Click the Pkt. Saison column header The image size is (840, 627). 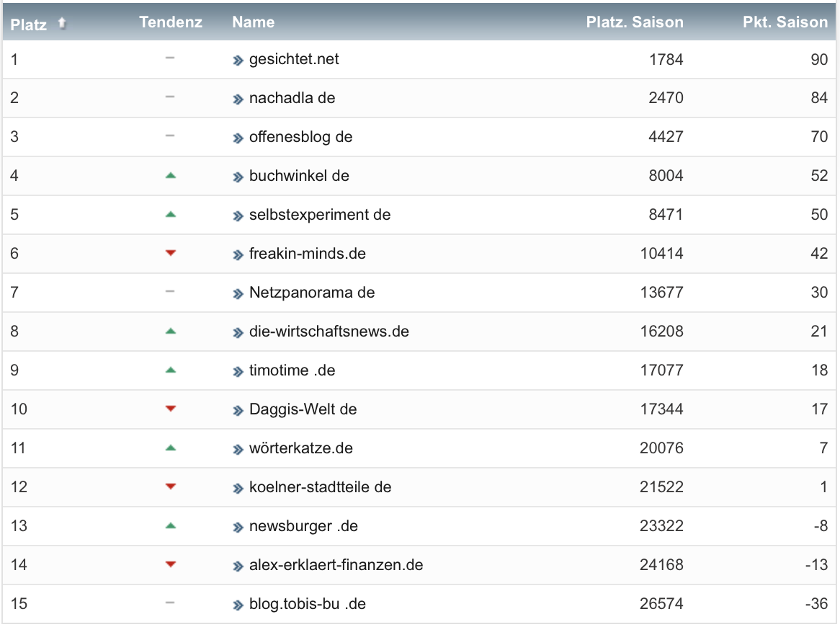coord(785,22)
